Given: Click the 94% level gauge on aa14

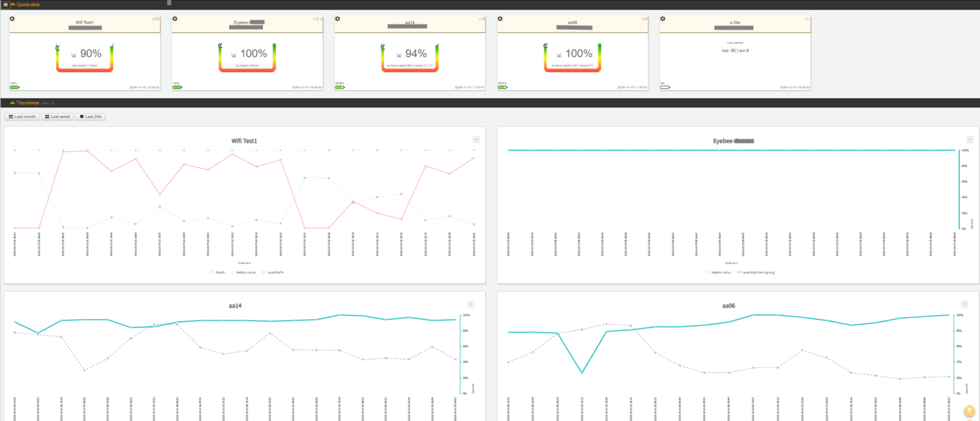Looking at the screenshot, I should [408, 57].
